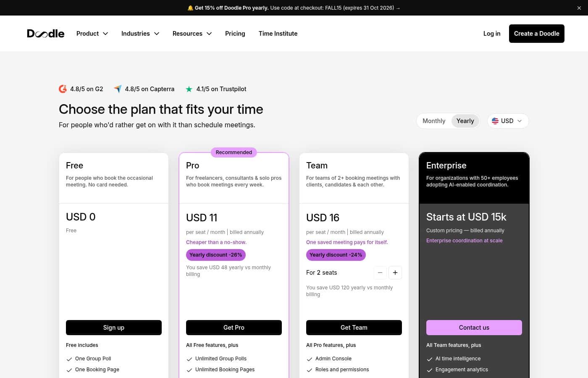Click the 4.8/5 on Capterra rating text
Image resolution: width=588 pixels, height=378 pixels.
tap(150, 89)
